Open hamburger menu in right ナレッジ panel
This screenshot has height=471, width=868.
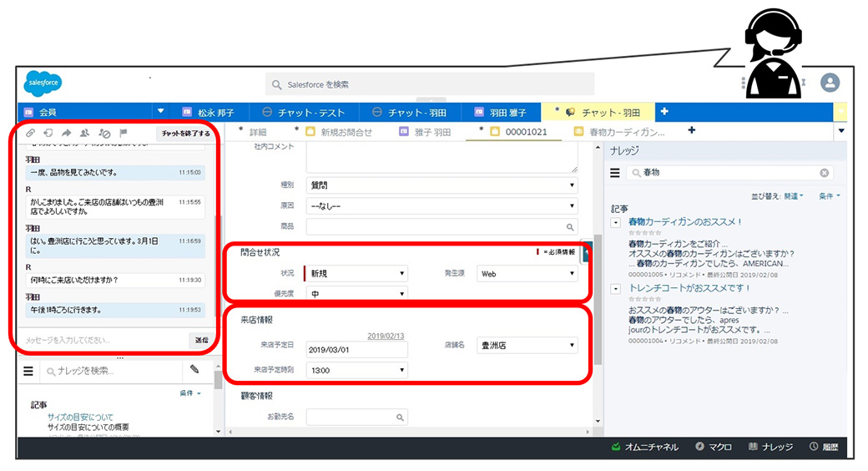[615, 173]
